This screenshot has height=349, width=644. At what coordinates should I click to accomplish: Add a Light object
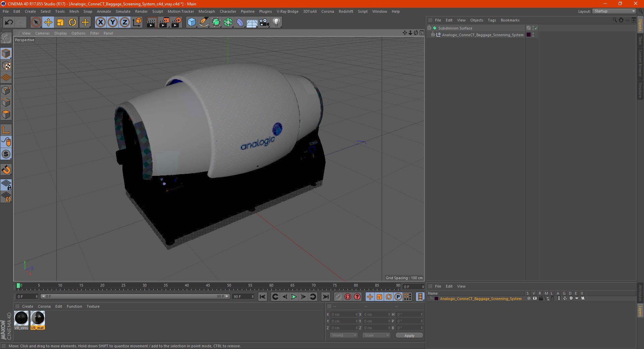(x=276, y=22)
